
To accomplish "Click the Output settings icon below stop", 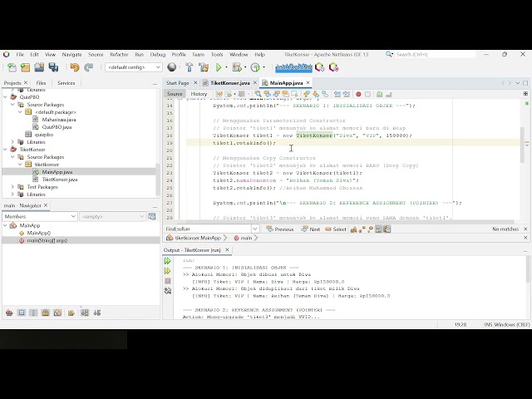I will pos(168,291).
